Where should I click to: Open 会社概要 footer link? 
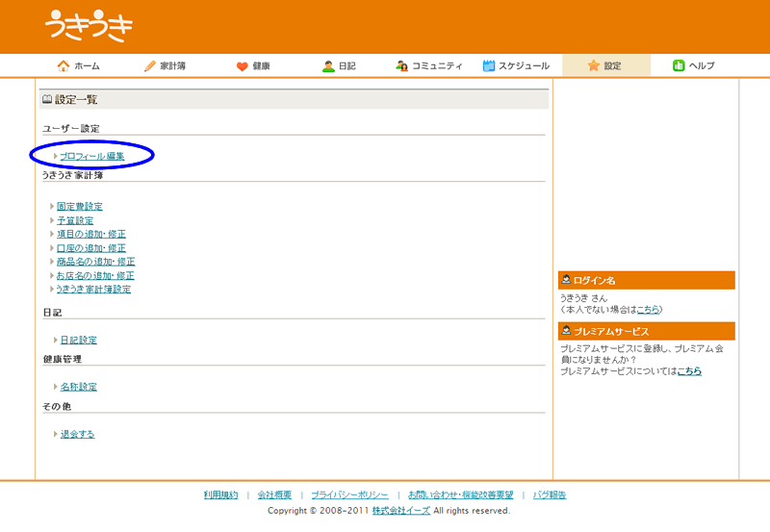(274, 494)
